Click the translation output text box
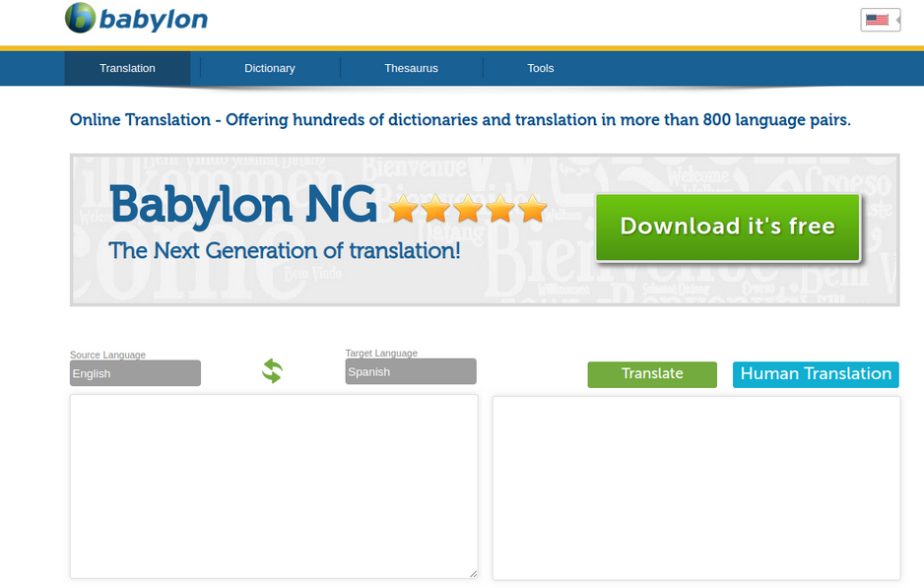Screen dimensions: 924x588 tap(696, 488)
